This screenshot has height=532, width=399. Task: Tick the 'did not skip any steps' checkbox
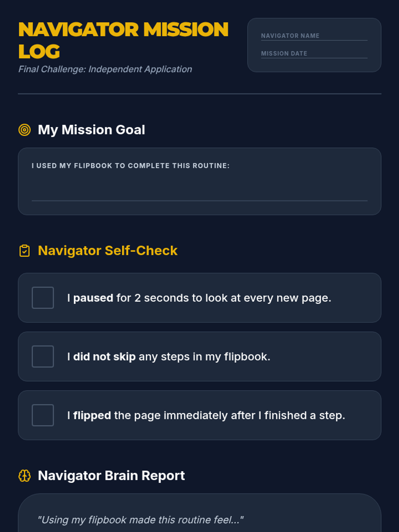tap(43, 356)
